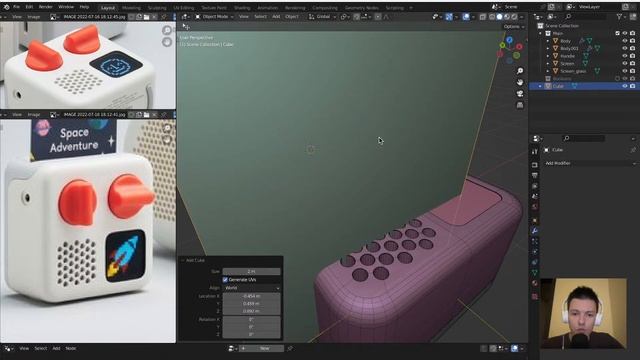This screenshot has height=360, width=640.
Task: Open the 3D viewport Select menu
Action: coord(260,17)
